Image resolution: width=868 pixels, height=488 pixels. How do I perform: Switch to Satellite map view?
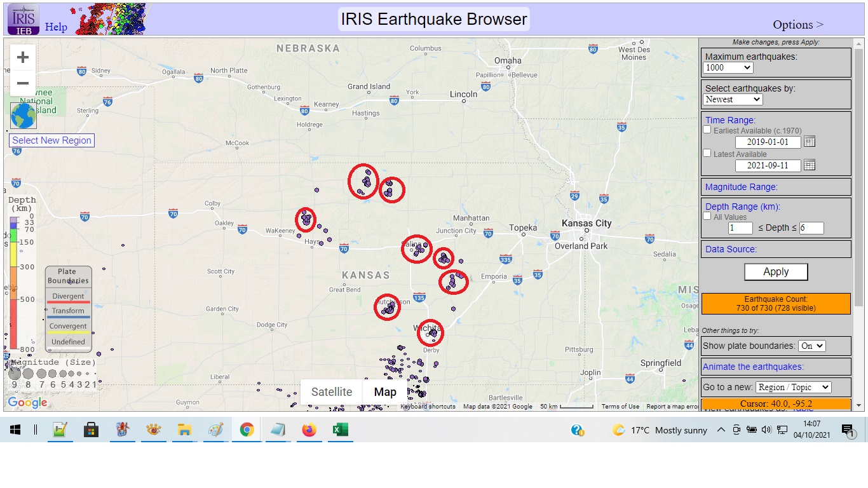(x=332, y=392)
